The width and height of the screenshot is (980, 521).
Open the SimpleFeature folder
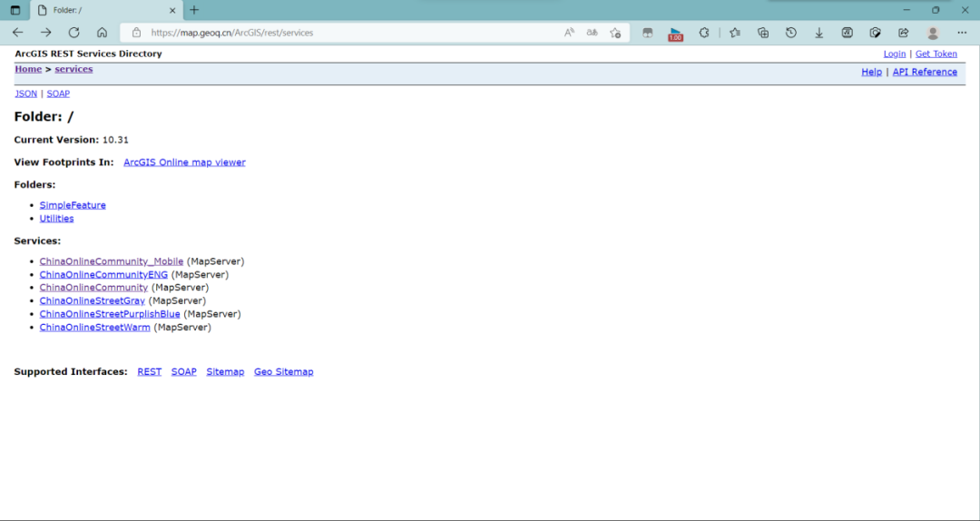[73, 205]
